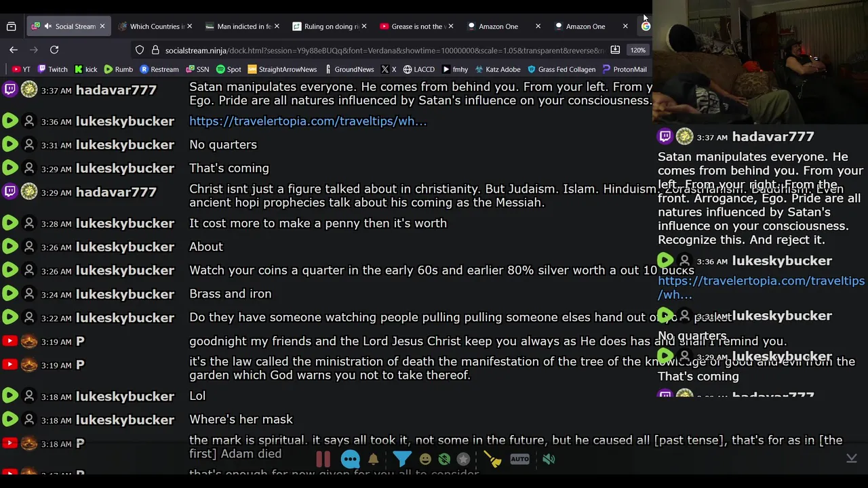
Task: Collapse dock using bottom-right chevron arrow
Action: click(852, 459)
